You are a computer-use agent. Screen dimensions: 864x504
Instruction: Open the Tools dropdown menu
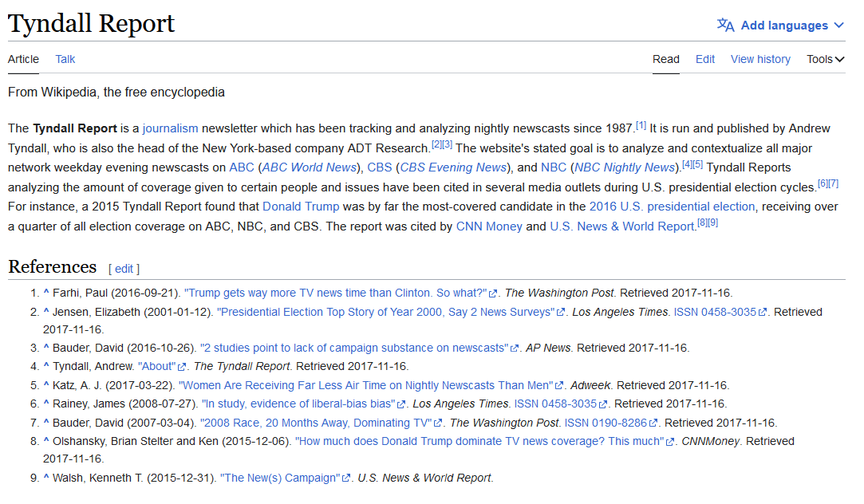click(826, 60)
